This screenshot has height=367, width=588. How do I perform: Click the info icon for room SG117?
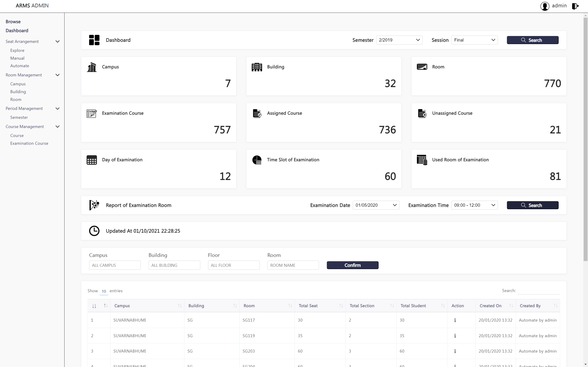tap(455, 320)
